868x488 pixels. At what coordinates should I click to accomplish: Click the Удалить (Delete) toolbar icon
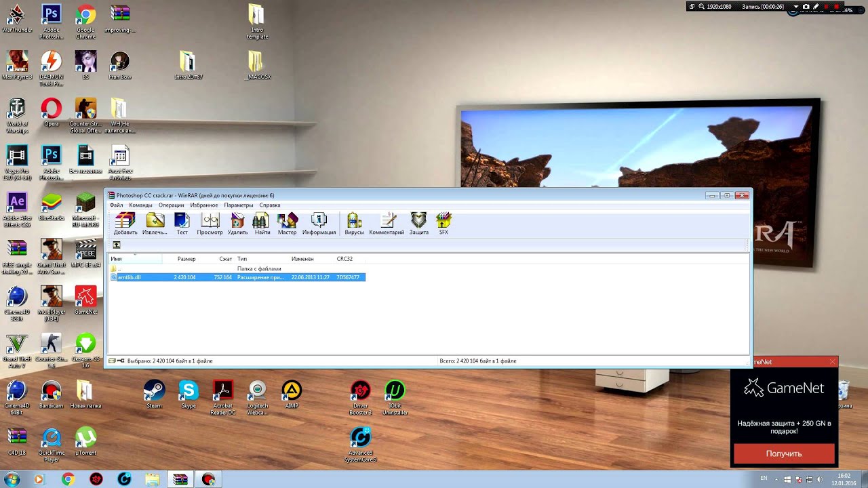coord(238,224)
